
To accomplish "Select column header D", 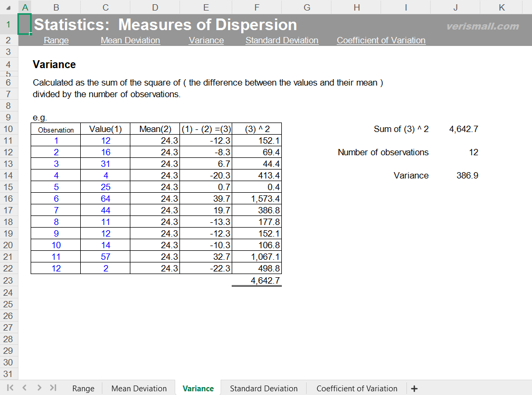I will (x=155, y=7).
